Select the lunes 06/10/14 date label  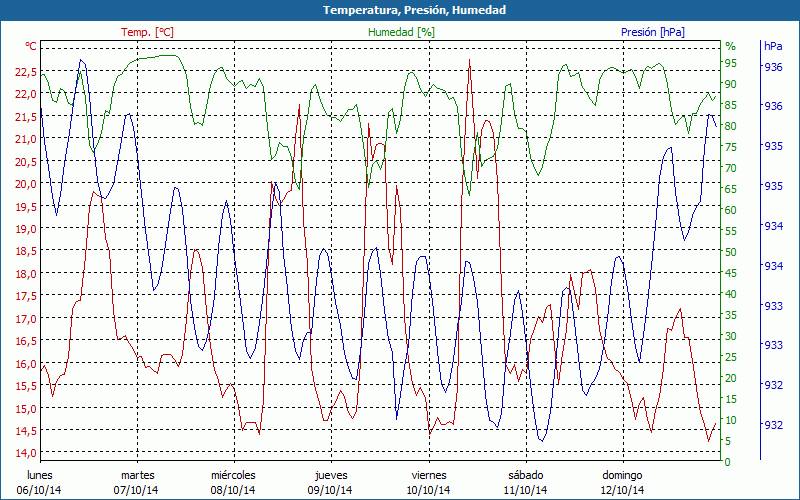pyautogui.click(x=39, y=482)
